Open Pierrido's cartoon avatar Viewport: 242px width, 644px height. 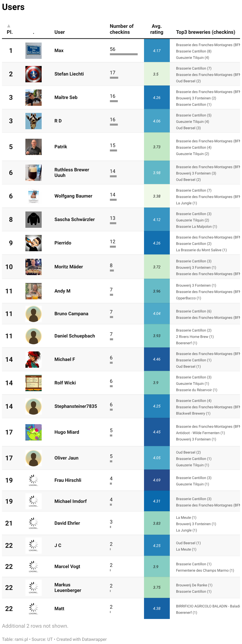34,243
